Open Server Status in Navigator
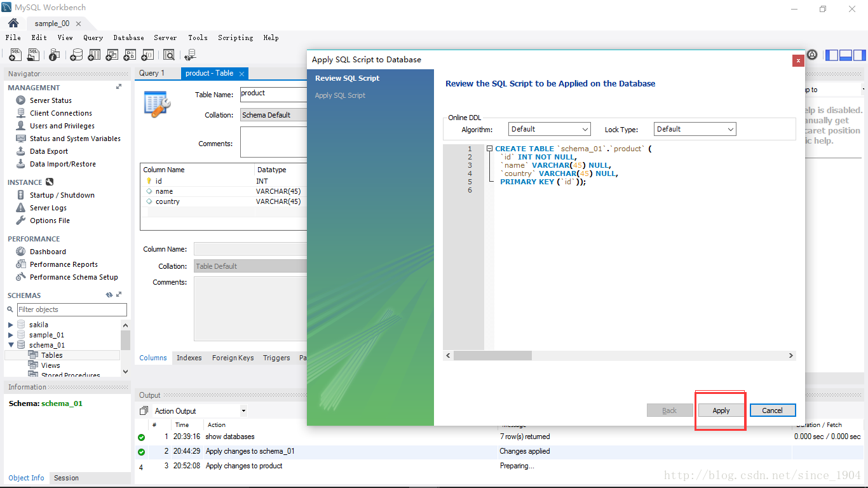 pos(50,100)
